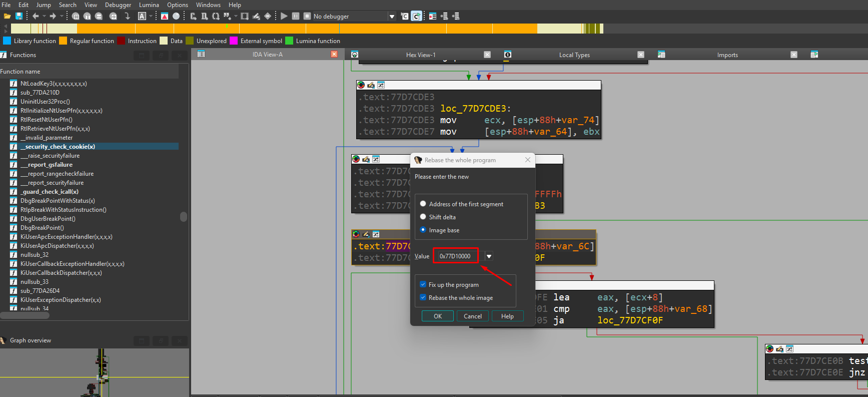Image resolution: width=868 pixels, height=397 pixels.
Task: Confirm rebase with the OK button
Action: (438, 316)
